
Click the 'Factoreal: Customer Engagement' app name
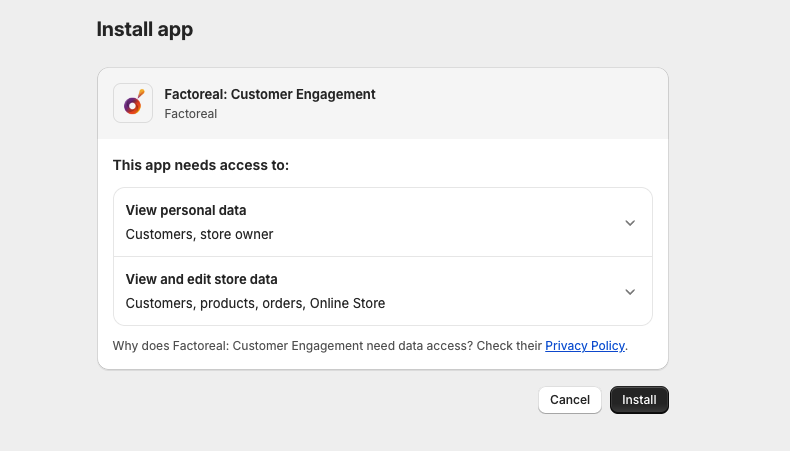coord(270,95)
